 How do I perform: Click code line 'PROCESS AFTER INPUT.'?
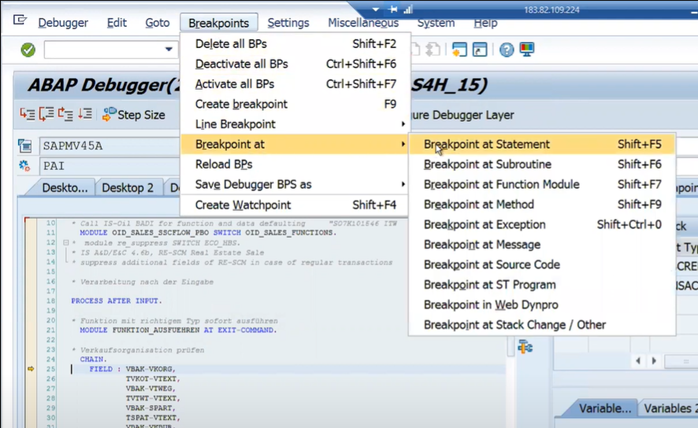click(x=117, y=301)
